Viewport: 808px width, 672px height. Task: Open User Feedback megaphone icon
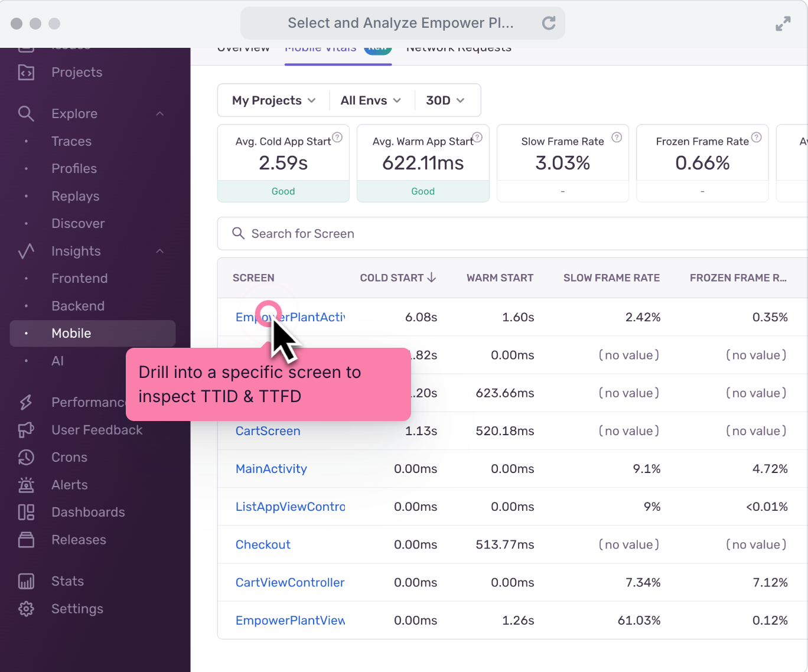coord(26,430)
